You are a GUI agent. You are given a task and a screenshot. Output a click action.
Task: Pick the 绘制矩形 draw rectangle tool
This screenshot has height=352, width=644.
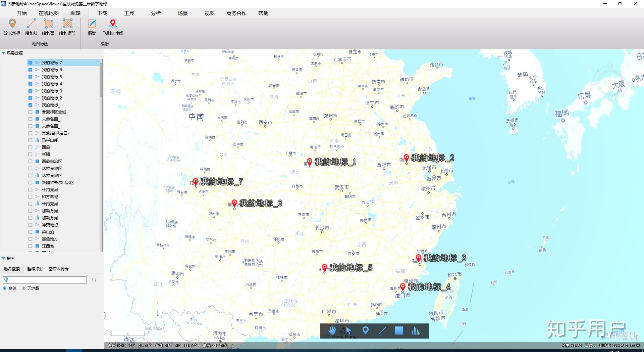point(67,27)
